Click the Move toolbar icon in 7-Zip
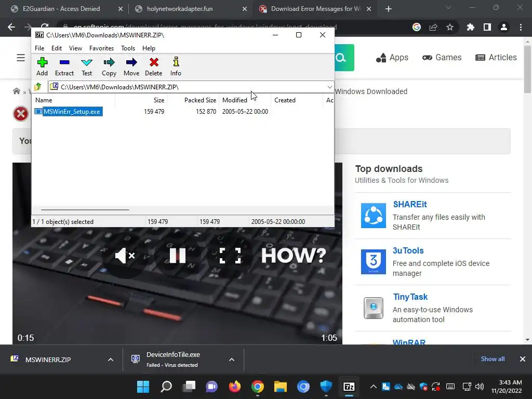The height and width of the screenshot is (399, 532). 131,66
